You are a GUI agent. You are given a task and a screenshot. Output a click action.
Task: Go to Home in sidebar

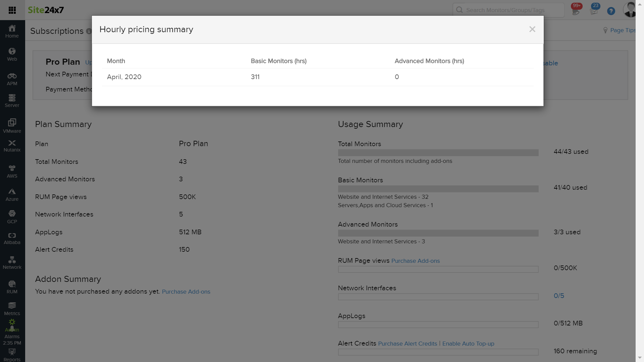(x=12, y=32)
